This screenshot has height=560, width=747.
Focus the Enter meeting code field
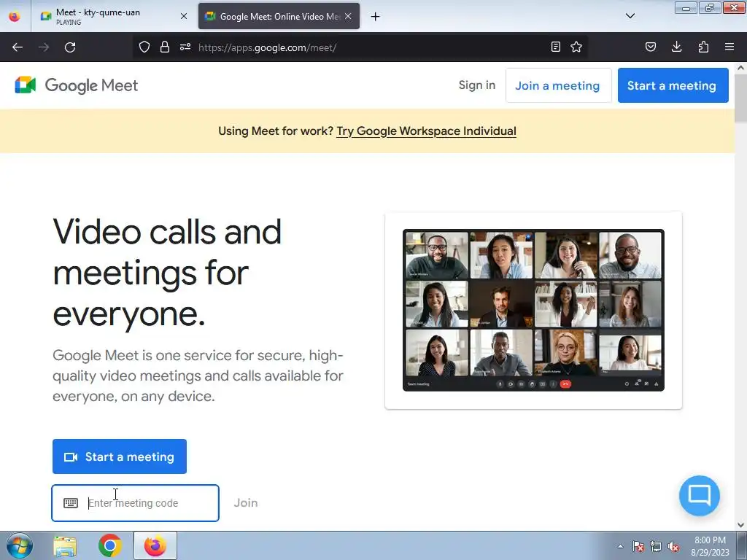[x=135, y=503]
